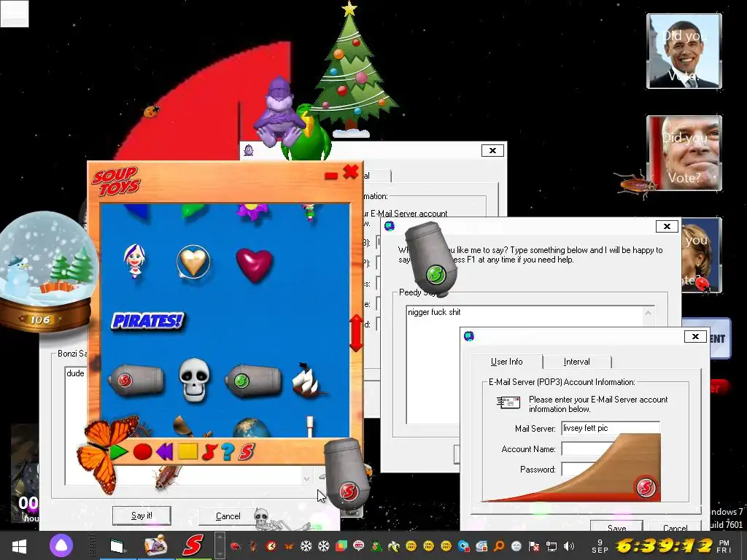Image resolution: width=747 pixels, height=560 pixels.
Task: Select the red-button cannon toy in the palette
Action: [136, 380]
